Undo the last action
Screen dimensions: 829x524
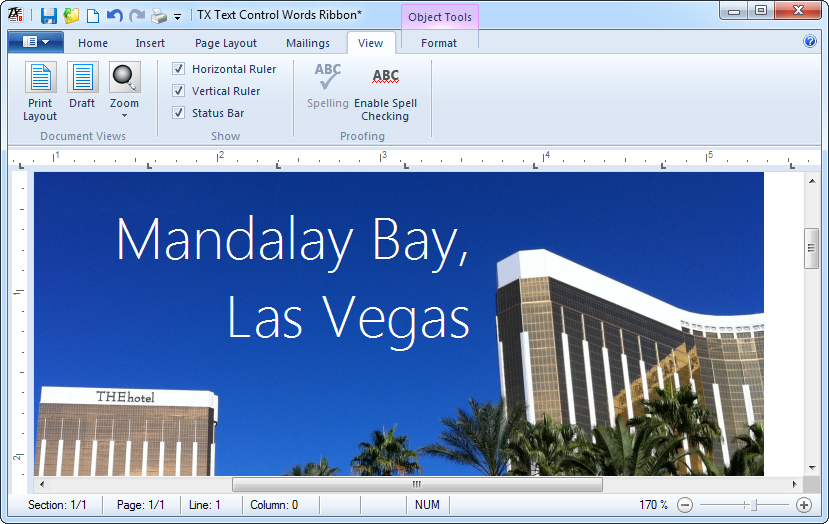click(114, 15)
